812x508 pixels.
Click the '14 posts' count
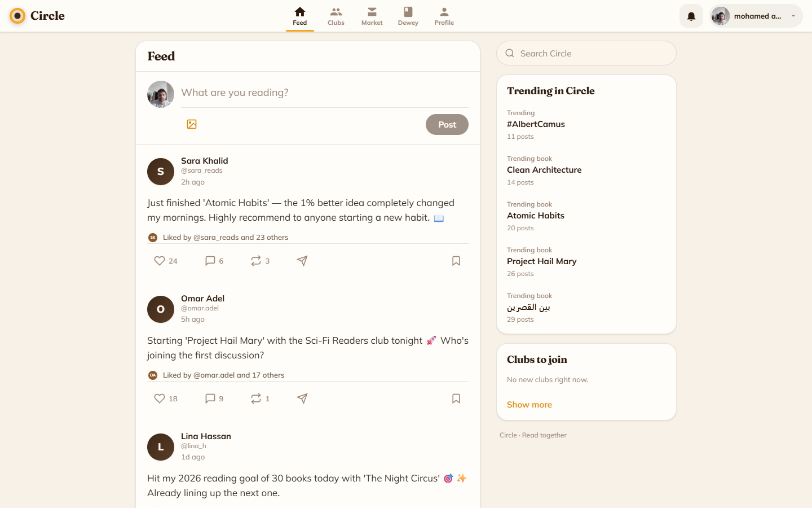tap(520, 182)
